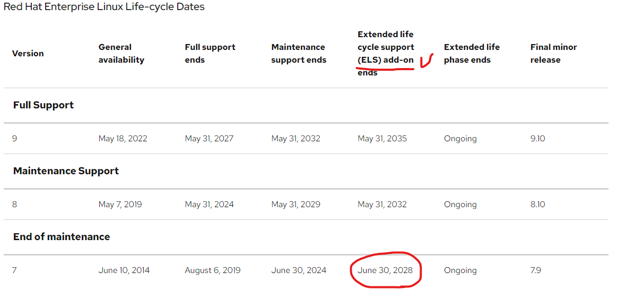The height and width of the screenshot is (289, 644).
Task: Click the August 6, 2019 date cell
Action: (x=213, y=270)
